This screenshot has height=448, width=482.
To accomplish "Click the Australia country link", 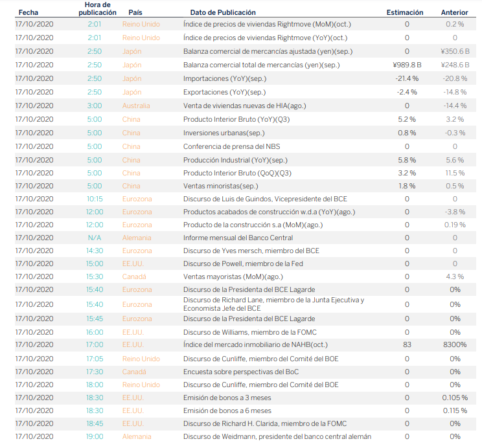I will click(136, 106).
